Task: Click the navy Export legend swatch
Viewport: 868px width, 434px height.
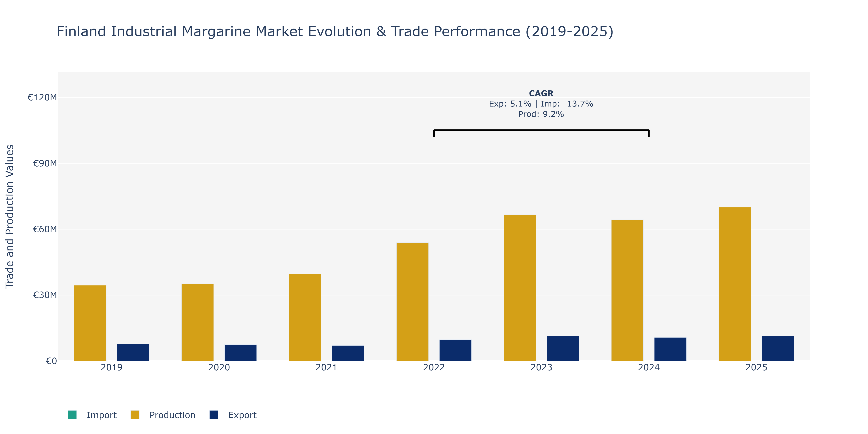Action: (214, 415)
